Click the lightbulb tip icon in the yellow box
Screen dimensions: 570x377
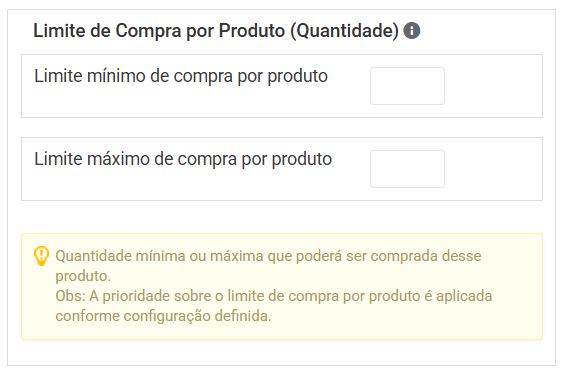pos(41,256)
